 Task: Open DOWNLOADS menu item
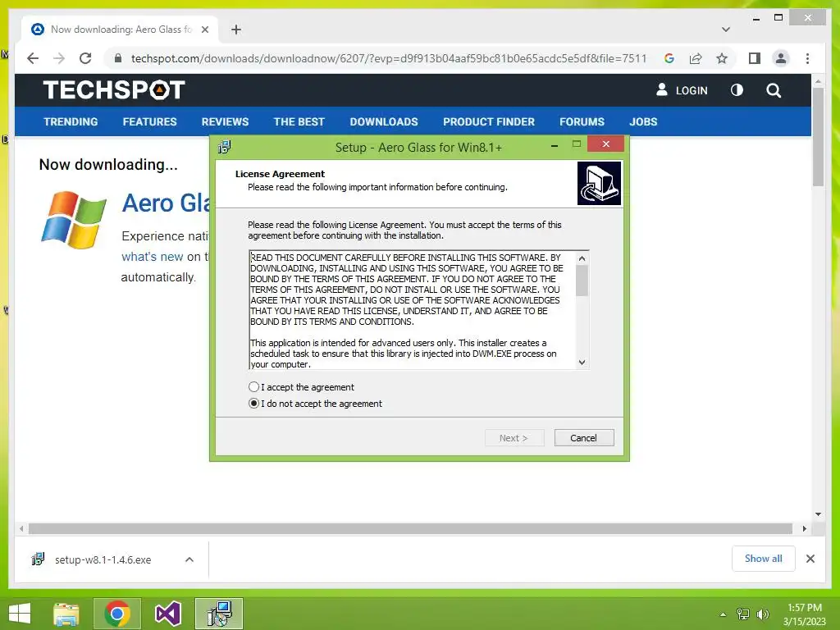[384, 121]
